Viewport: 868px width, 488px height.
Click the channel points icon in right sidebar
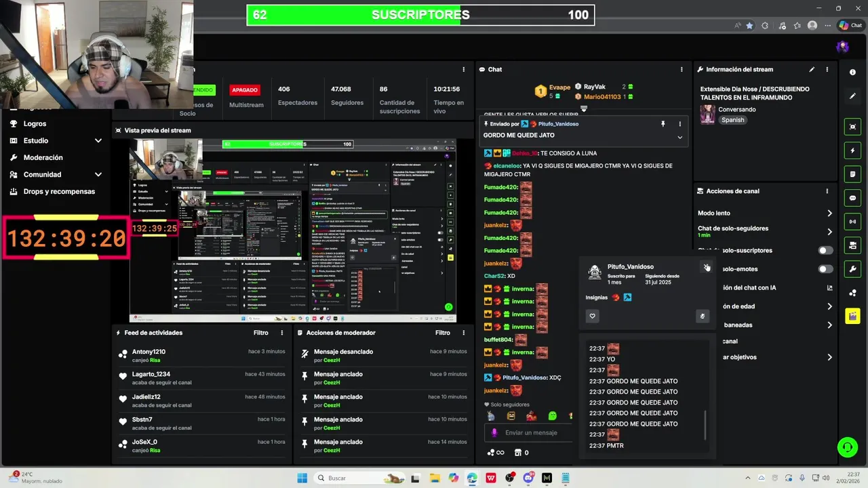(x=852, y=293)
